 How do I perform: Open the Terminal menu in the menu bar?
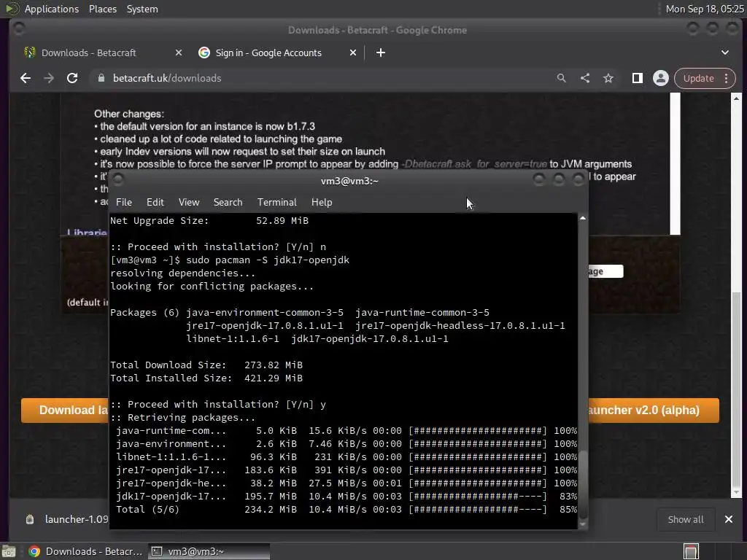click(277, 203)
